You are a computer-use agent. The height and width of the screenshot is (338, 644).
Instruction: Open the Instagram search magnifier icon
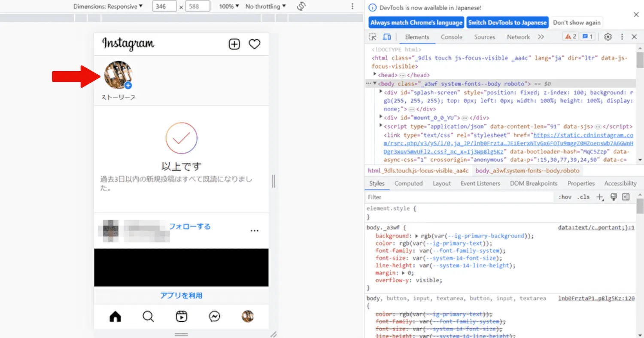(148, 317)
